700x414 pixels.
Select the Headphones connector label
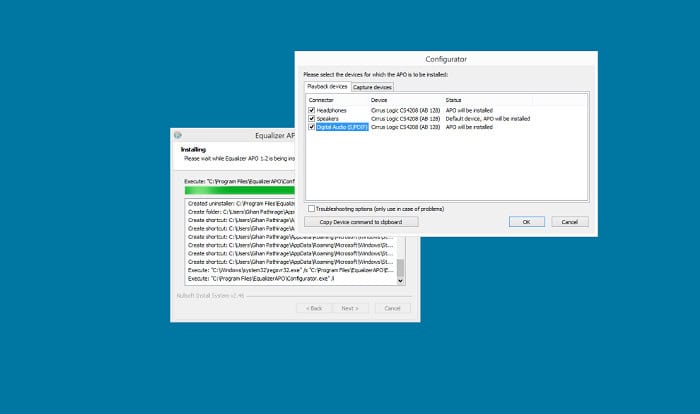pyautogui.click(x=331, y=110)
